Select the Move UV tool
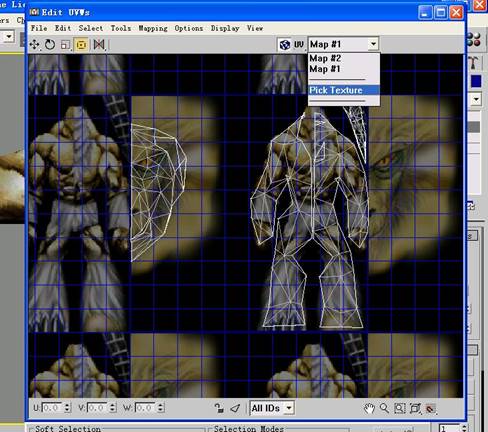This screenshot has height=432, width=488. tap(34, 44)
